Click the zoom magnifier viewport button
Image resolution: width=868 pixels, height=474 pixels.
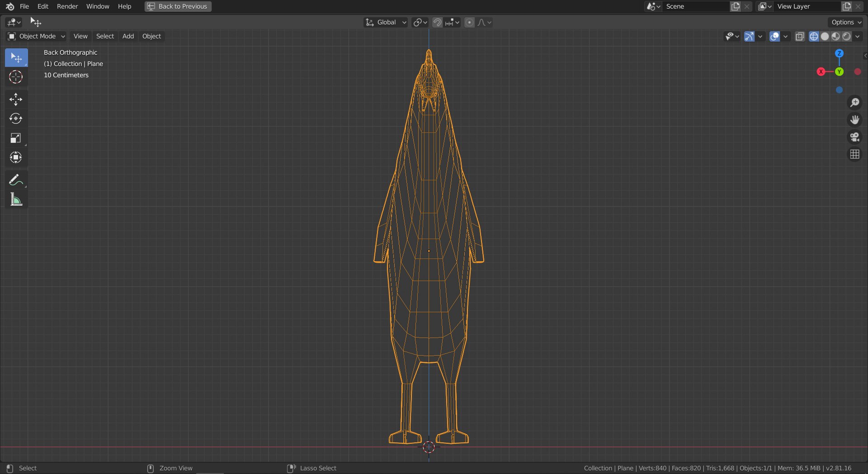[x=854, y=103]
